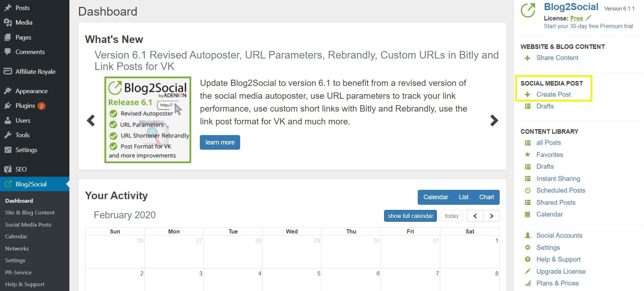Go to previous What's New slide
Viewport: 644px width, 291px height.
[91, 121]
